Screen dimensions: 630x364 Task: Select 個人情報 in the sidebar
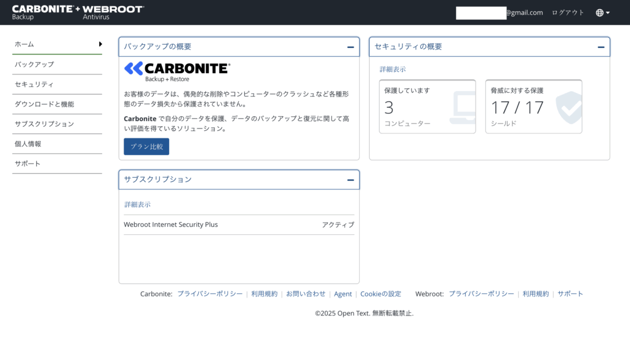(x=57, y=144)
